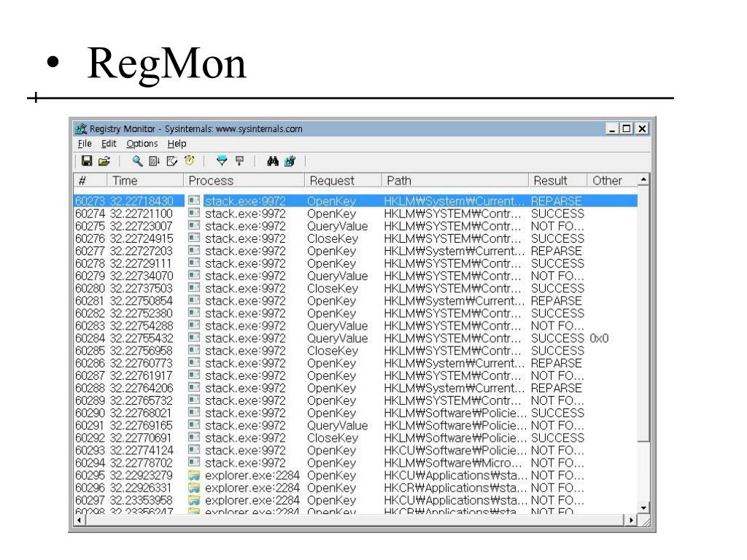Image resolution: width=747 pixels, height=560 pixels.
Task: Click the Time column header
Action: (x=145, y=181)
